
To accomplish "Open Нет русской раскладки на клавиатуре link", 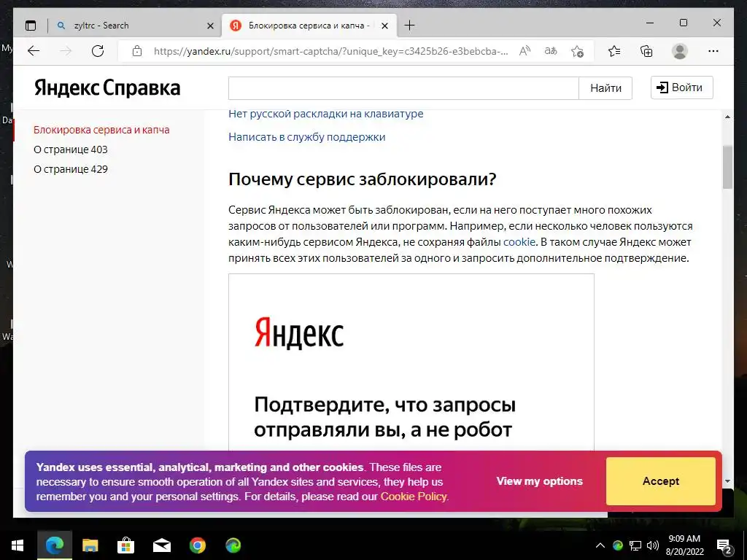I will click(x=326, y=114).
